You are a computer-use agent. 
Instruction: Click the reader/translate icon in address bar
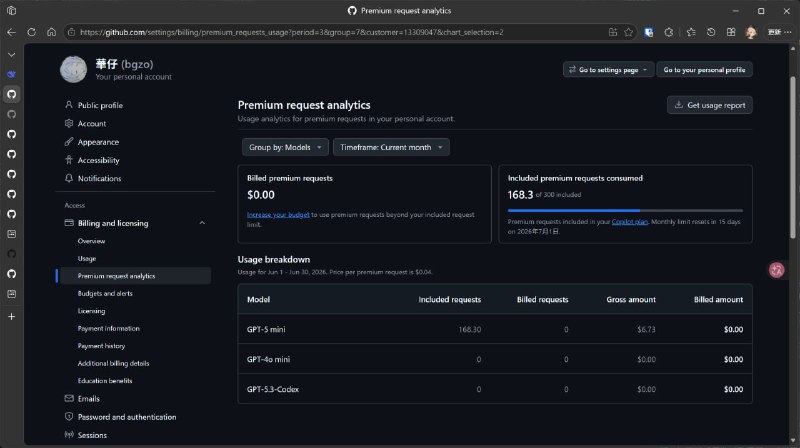pos(613,32)
